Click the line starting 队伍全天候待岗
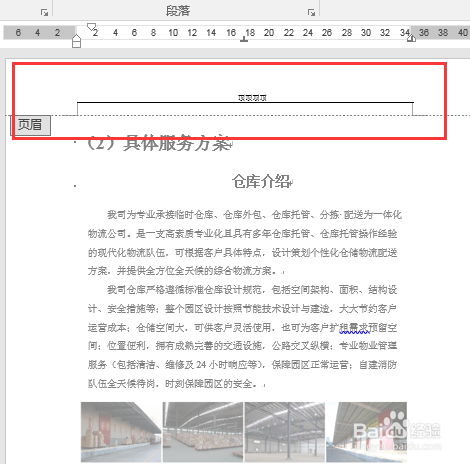Image resolution: width=470 pixels, height=464 pixels. tap(176, 384)
